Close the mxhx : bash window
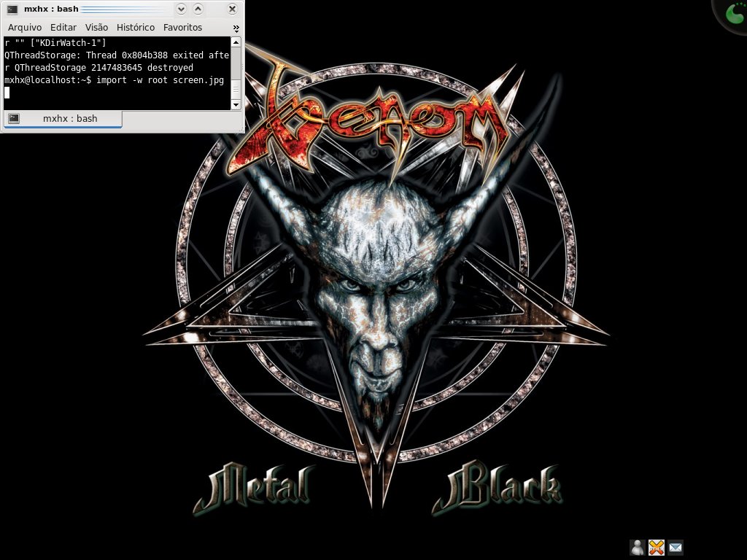 pyautogui.click(x=232, y=9)
